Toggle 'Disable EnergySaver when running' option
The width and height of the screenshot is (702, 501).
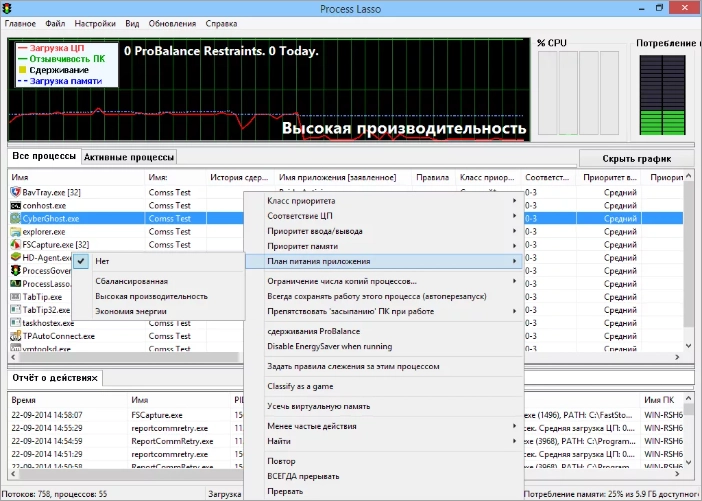384,346
